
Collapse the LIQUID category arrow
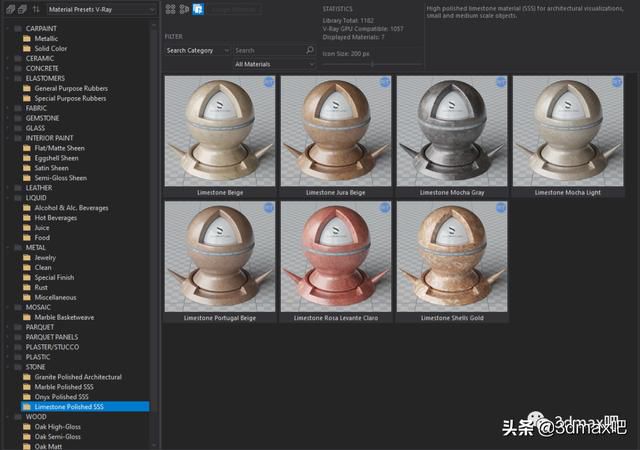(7, 198)
